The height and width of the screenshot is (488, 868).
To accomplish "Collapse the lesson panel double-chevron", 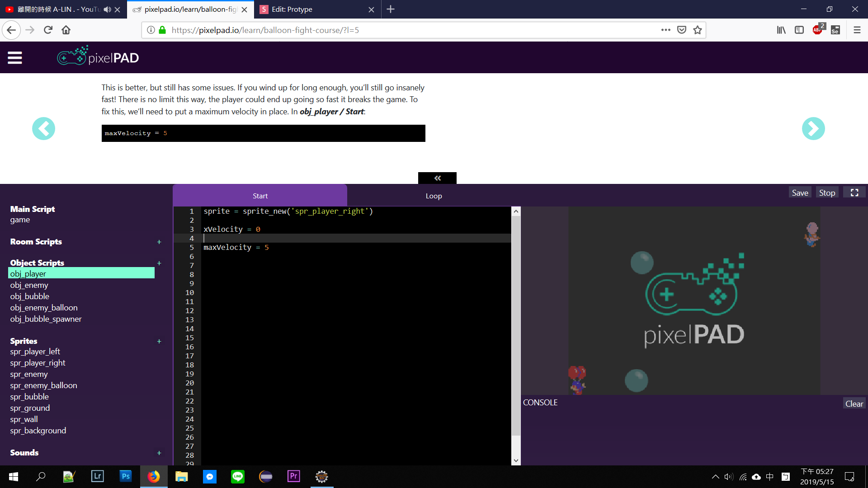I will click(x=437, y=178).
